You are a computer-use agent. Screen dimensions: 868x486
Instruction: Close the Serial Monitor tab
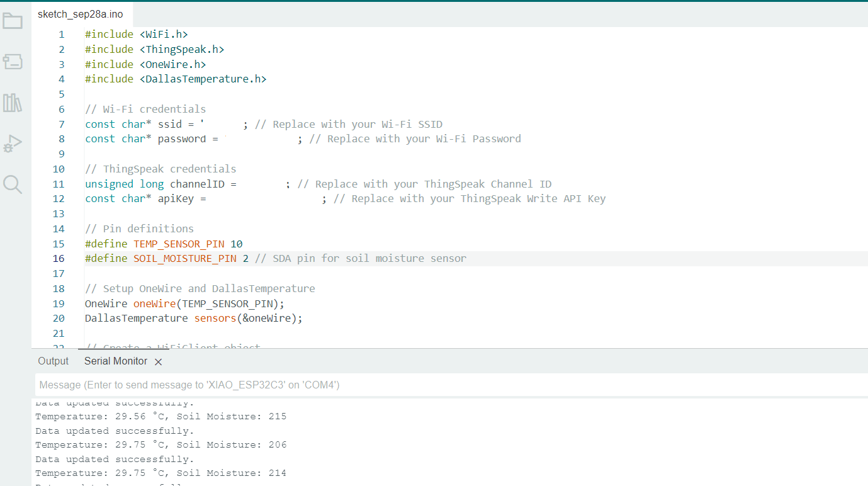[159, 362]
